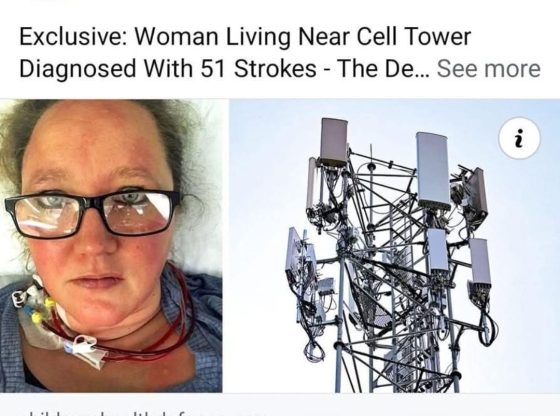The height and width of the screenshot is (416, 560).
Task: Tap the '51 Strokes' phrase
Action: click(258, 69)
